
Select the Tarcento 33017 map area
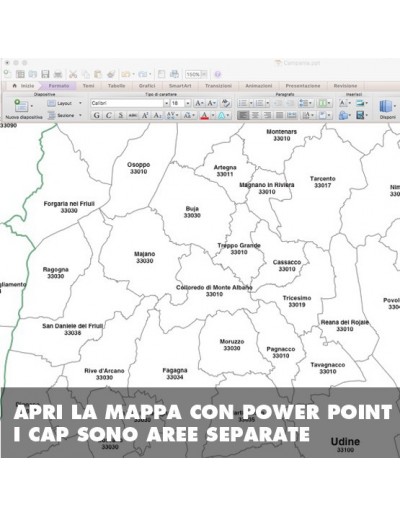coord(323,182)
